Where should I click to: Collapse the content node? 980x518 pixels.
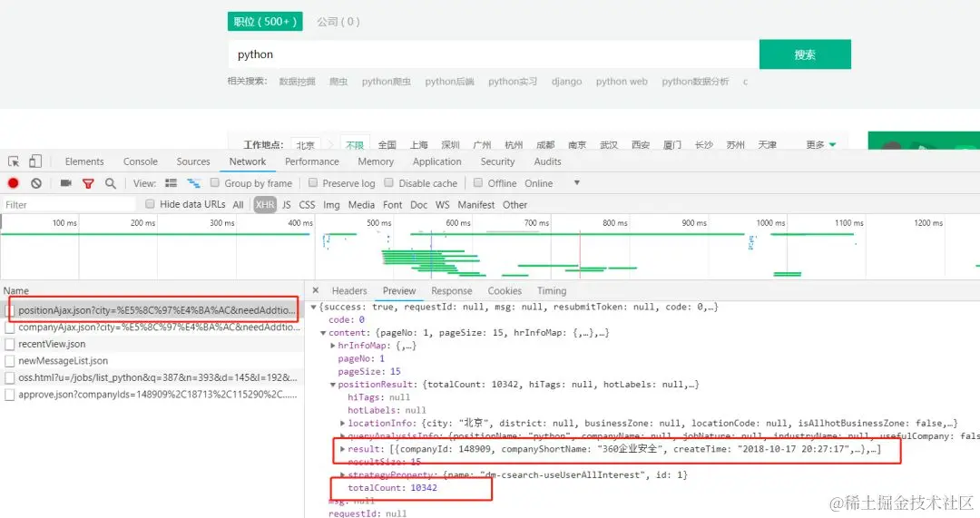click(x=323, y=333)
